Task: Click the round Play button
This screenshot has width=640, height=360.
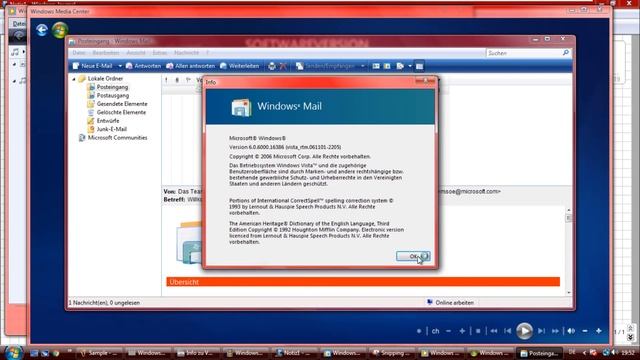Action: [524, 331]
